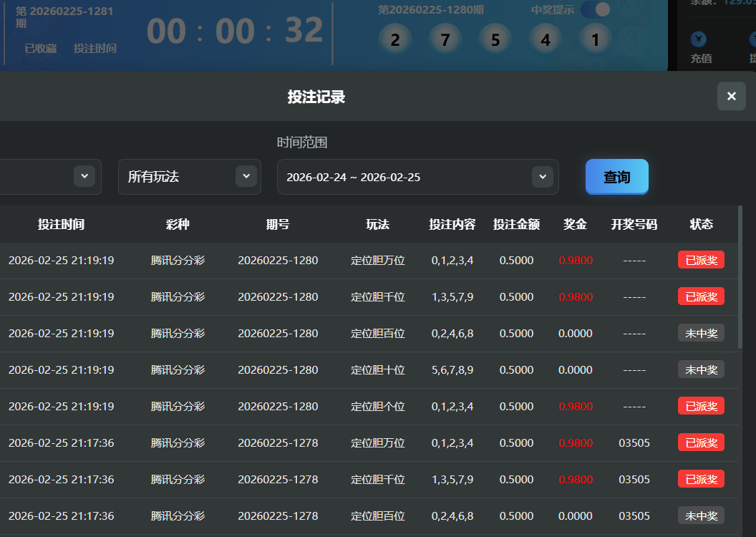Click winning number ball 1

[595, 40]
